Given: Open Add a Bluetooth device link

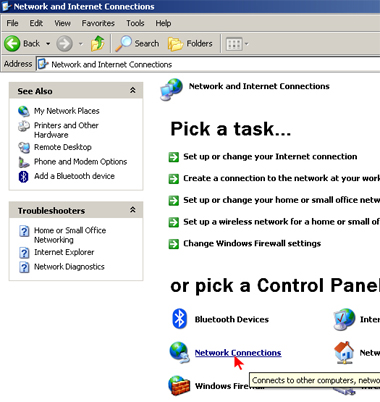Looking at the screenshot, I should [x=74, y=176].
